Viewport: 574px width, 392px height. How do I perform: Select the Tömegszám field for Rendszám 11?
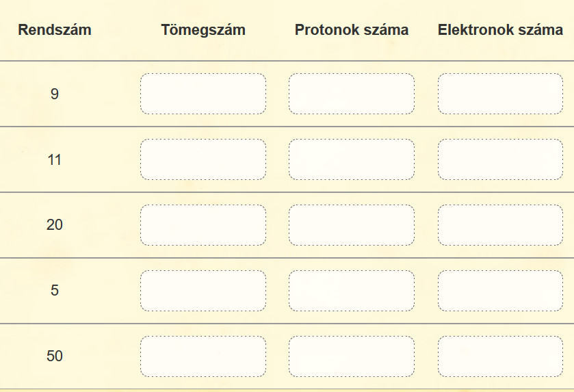[203, 159]
